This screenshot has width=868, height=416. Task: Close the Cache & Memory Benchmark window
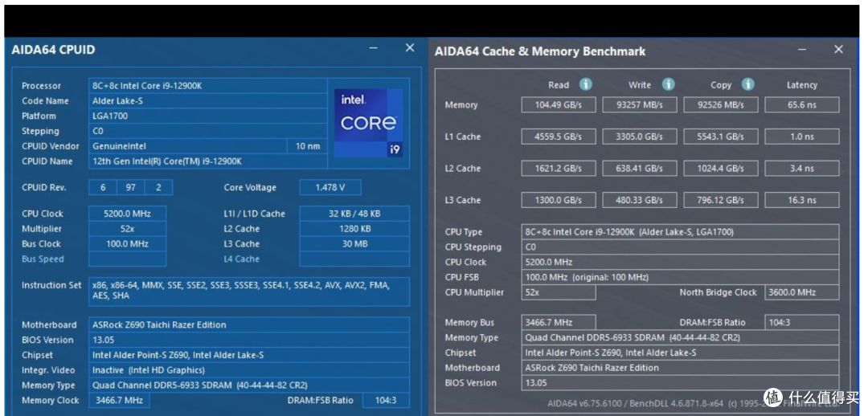tap(838, 49)
